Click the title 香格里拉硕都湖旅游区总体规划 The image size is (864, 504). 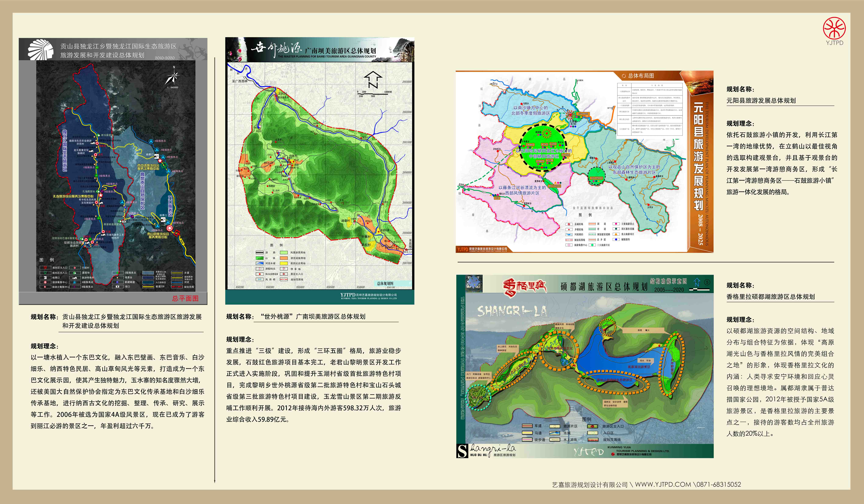click(771, 297)
